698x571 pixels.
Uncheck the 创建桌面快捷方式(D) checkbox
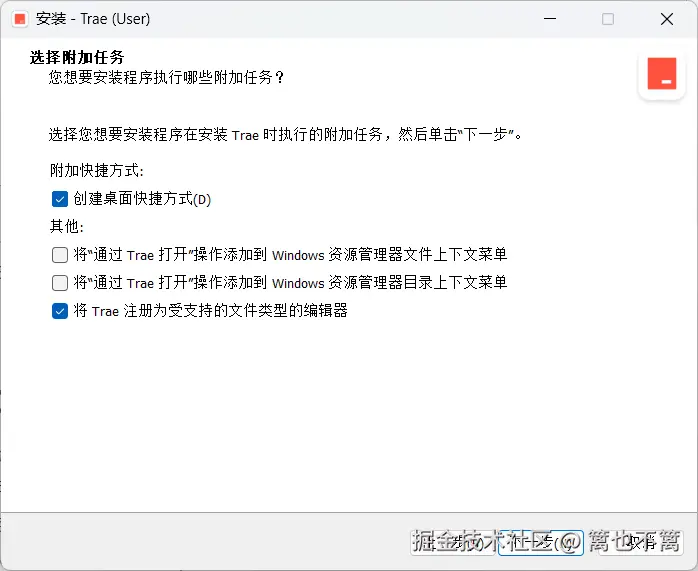pyautogui.click(x=60, y=199)
